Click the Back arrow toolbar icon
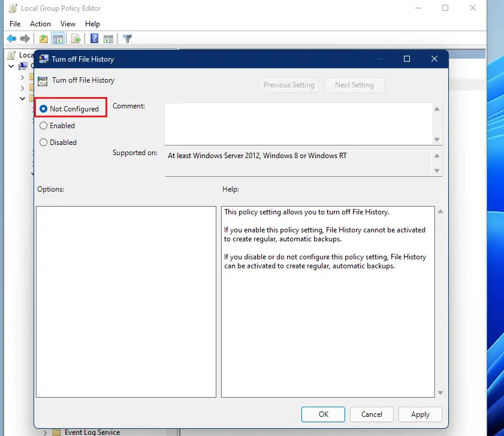 (11, 39)
